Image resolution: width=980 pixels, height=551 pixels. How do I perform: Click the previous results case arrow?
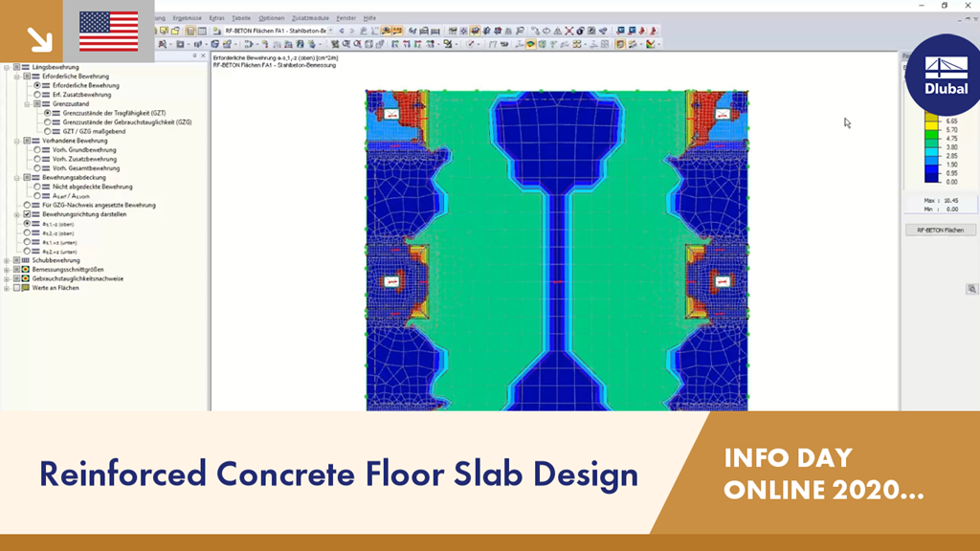click(342, 31)
